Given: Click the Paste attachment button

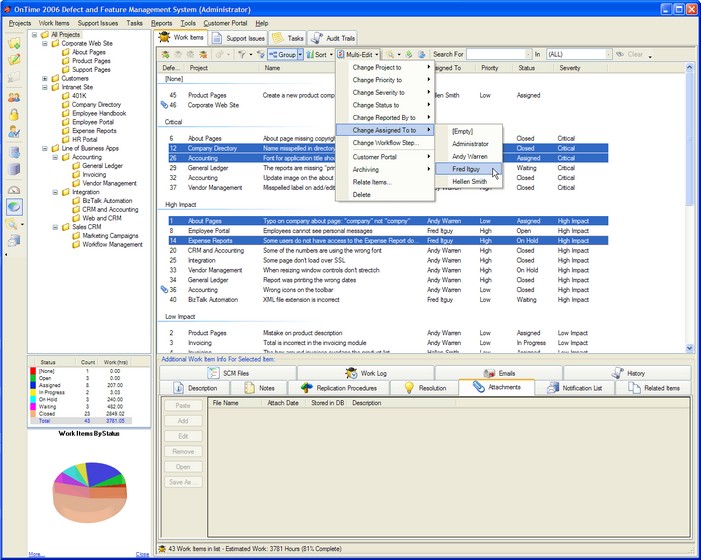Looking at the screenshot, I should tap(183, 405).
